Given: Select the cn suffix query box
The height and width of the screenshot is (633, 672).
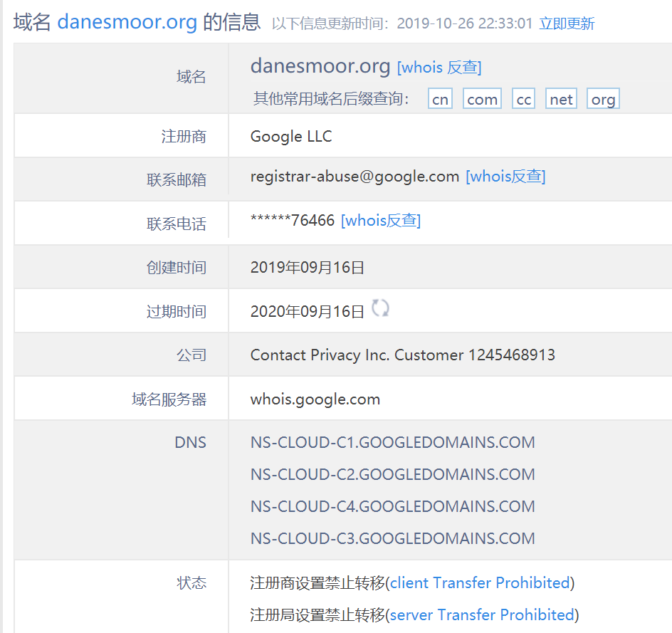Looking at the screenshot, I should 440,99.
